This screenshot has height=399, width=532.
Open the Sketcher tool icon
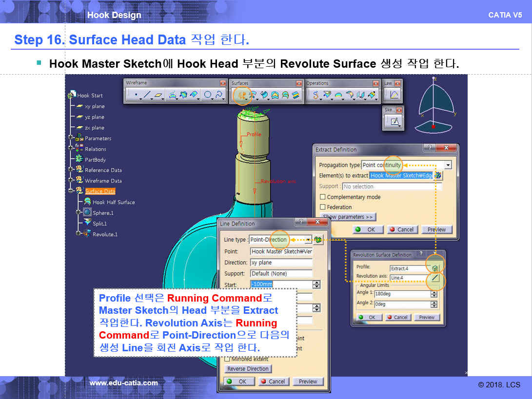[x=394, y=122]
